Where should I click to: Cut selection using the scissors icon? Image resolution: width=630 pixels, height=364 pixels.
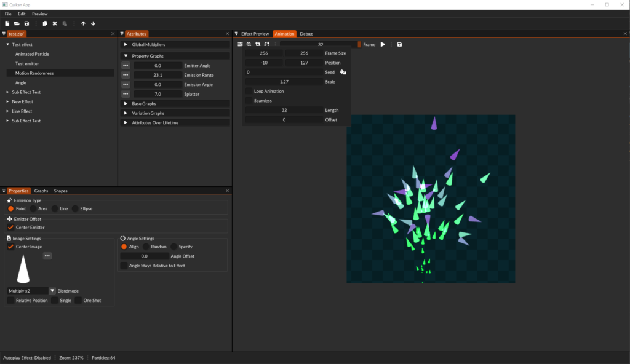pos(55,23)
